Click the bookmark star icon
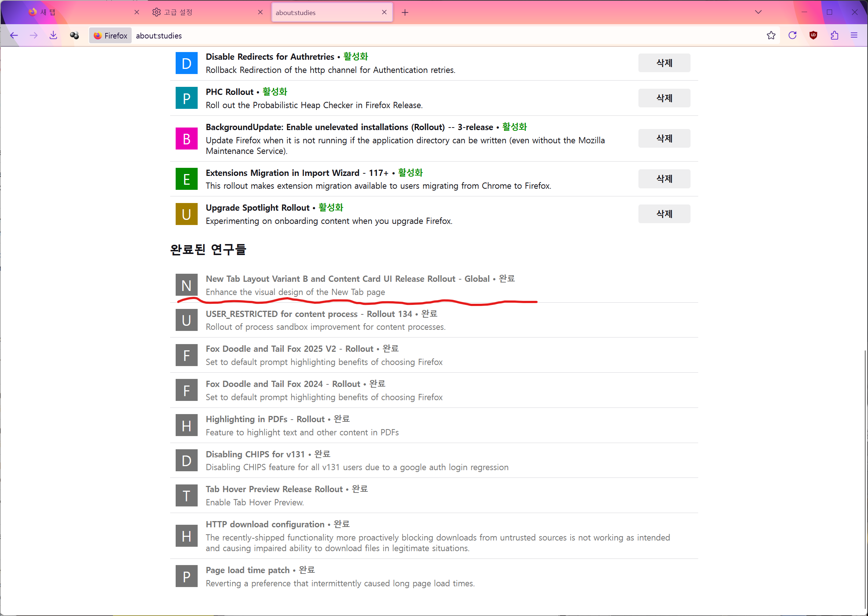 pos(771,36)
